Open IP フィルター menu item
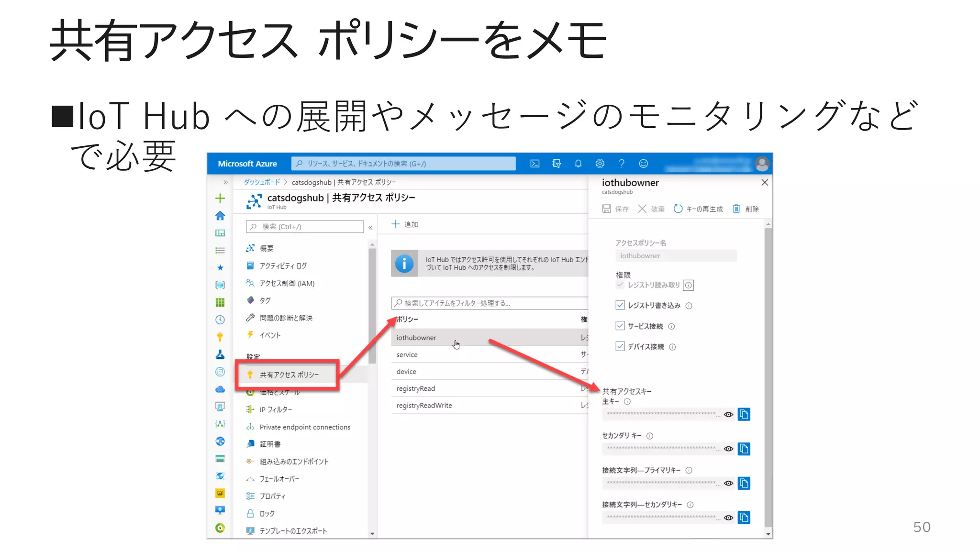 pos(268,409)
